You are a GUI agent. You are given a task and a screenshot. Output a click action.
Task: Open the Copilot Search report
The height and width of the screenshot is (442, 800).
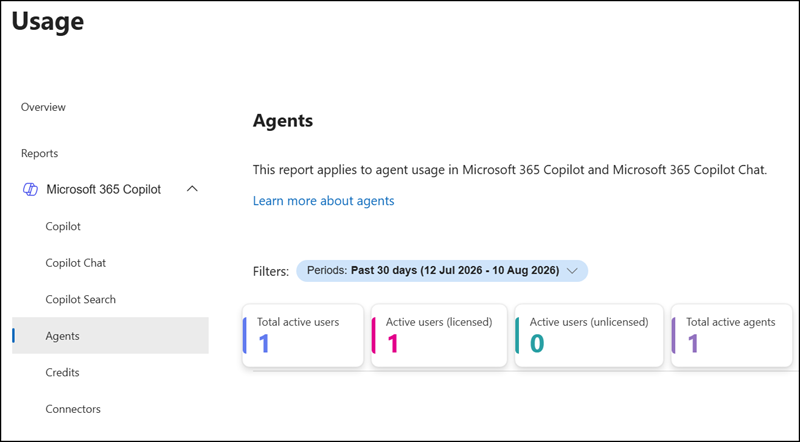click(81, 300)
